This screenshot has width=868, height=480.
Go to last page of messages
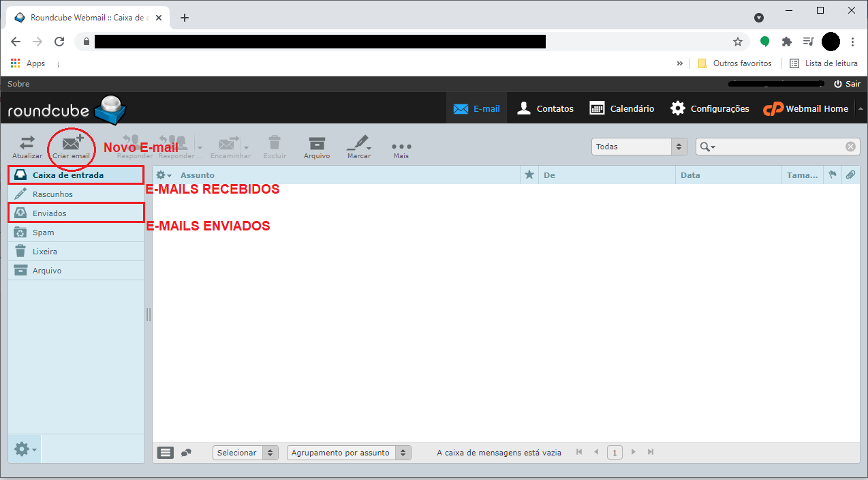(651, 452)
